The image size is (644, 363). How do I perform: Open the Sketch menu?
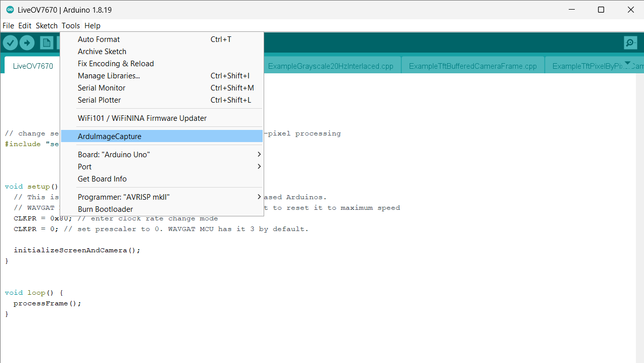coord(46,25)
